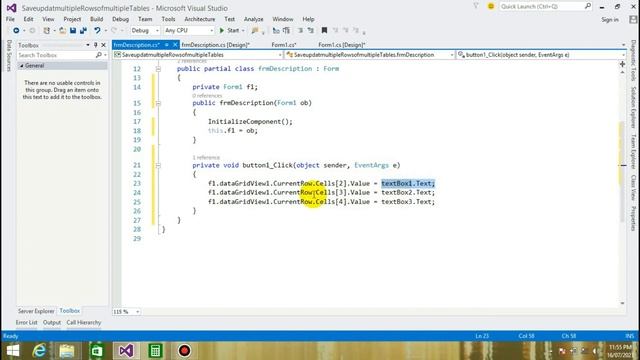Open the notifications flag icon
The width and height of the screenshot is (640, 360).
pos(476,7)
